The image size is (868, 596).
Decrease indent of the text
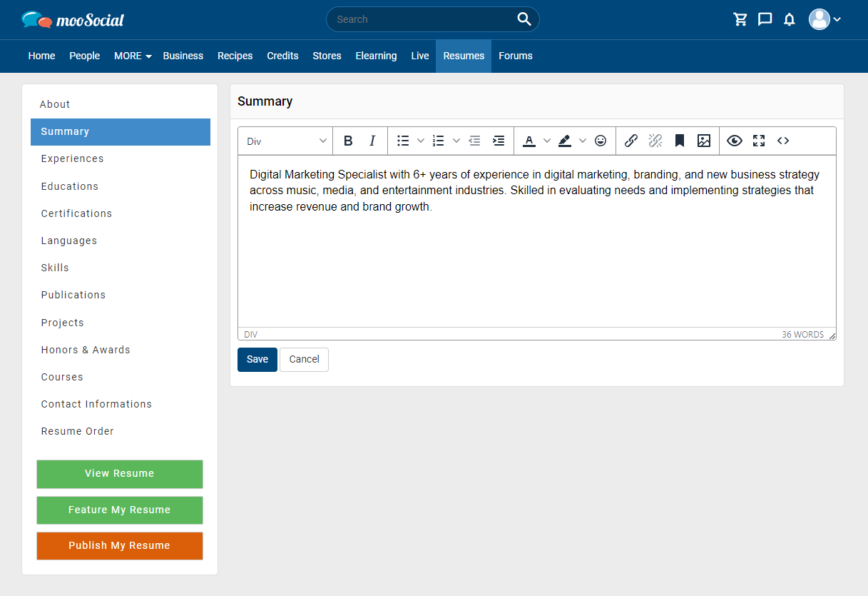[x=474, y=141]
